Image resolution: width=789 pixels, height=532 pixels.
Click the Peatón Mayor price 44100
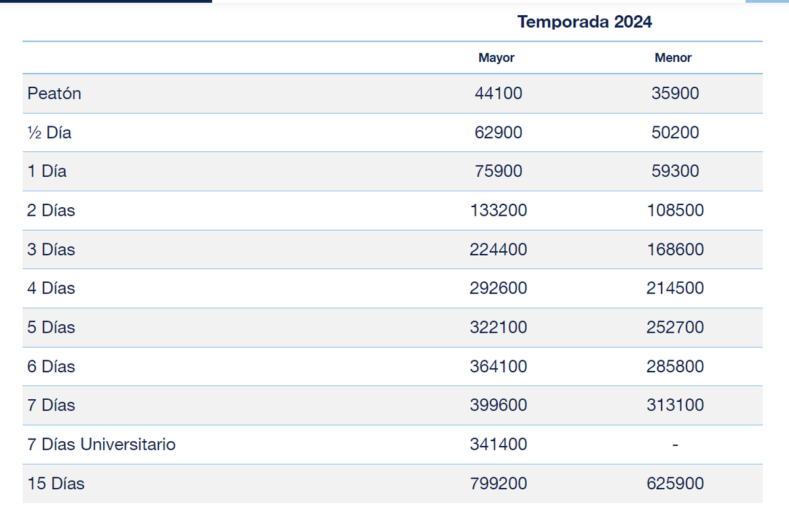point(498,93)
